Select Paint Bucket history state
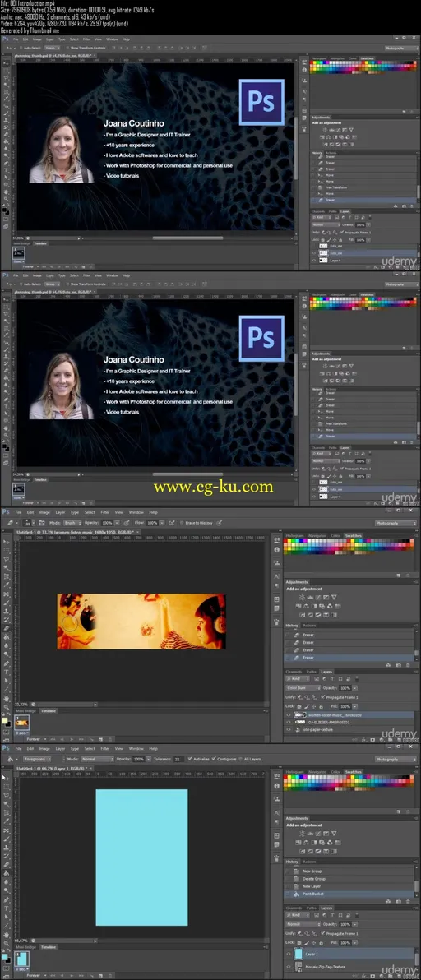The width and height of the screenshot is (421, 980). click(x=349, y=894)
